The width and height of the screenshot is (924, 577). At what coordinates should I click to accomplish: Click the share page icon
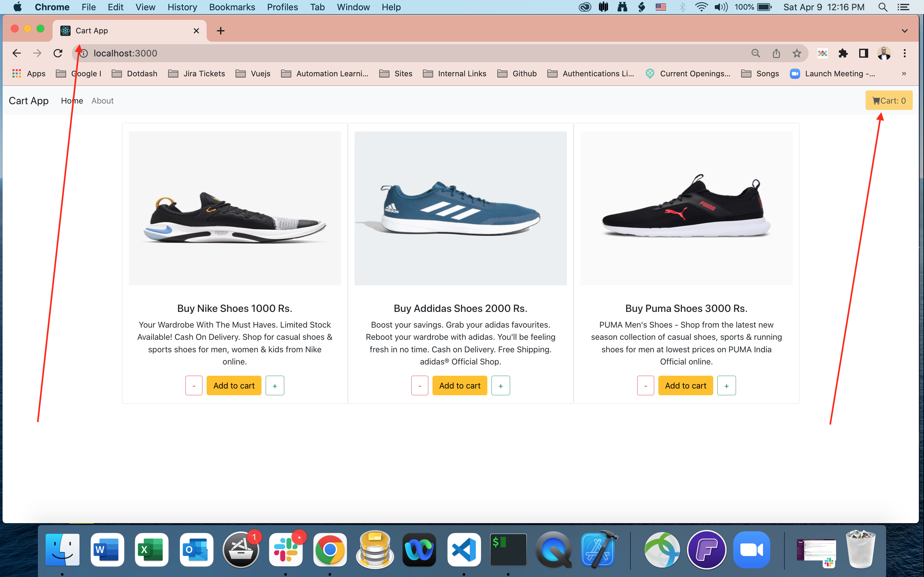click(x=776, y=54)
